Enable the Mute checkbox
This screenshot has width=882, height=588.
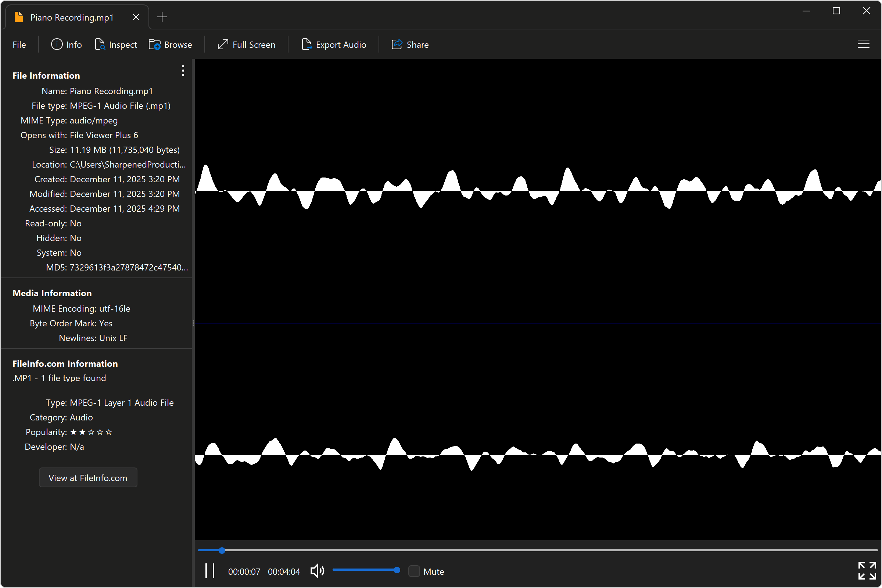[x=414, y=571]
